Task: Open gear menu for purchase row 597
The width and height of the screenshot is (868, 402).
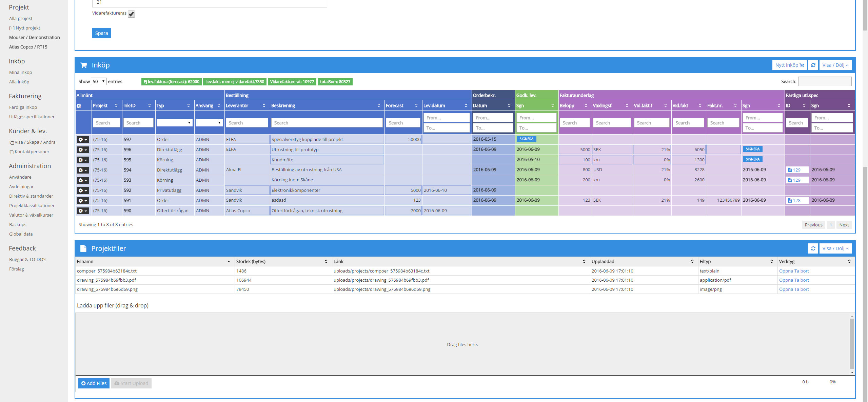Action: coord(82,140)
